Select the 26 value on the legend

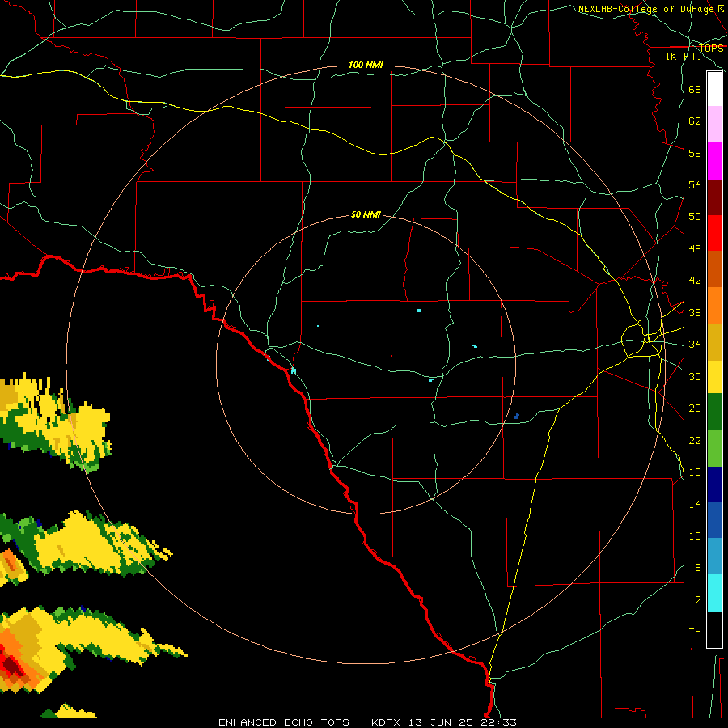695,408
